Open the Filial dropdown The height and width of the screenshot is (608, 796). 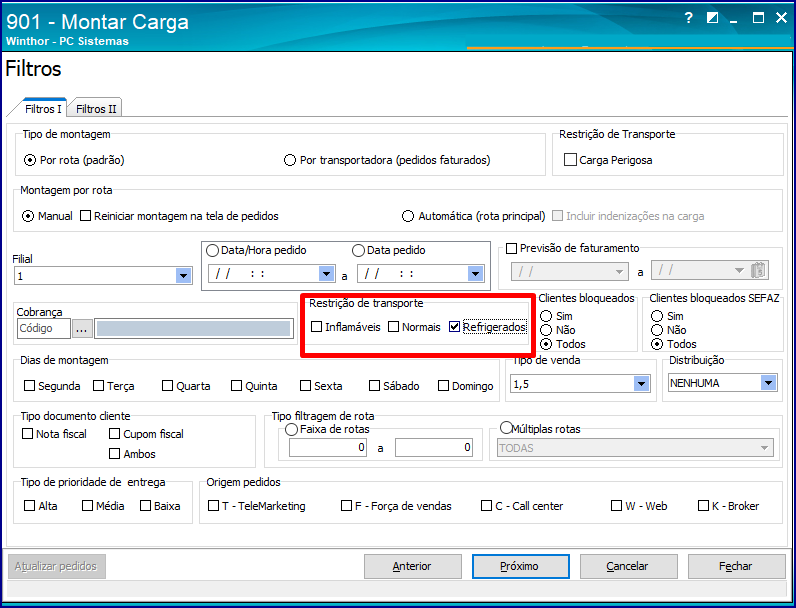(x=183, y=276)
